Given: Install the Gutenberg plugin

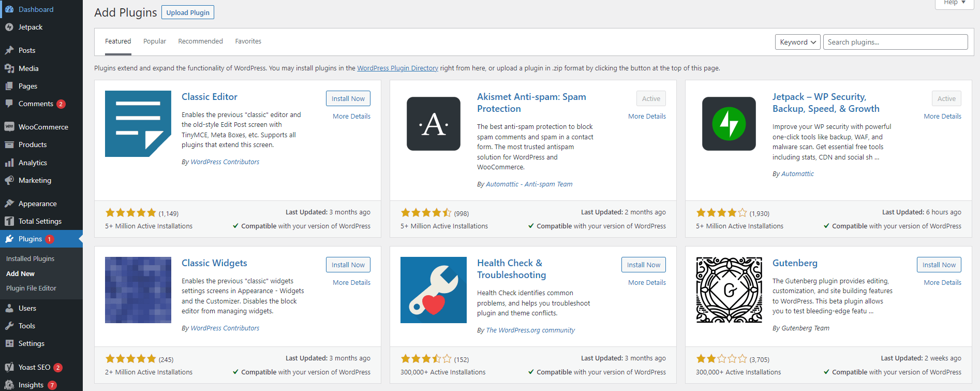Looking at the screenshot, I should (x=939, y=265).
